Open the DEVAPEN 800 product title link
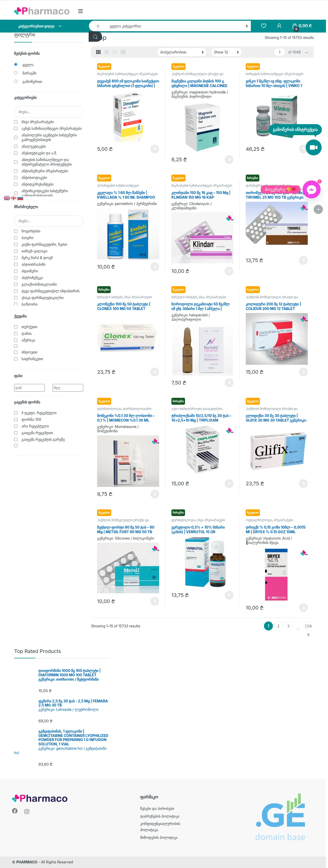 point(128,83)
